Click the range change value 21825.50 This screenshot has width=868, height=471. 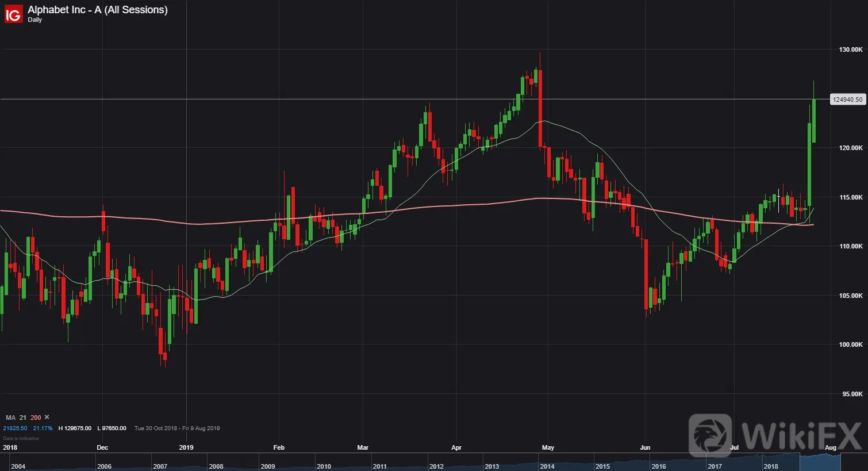[x=15, y=428]
